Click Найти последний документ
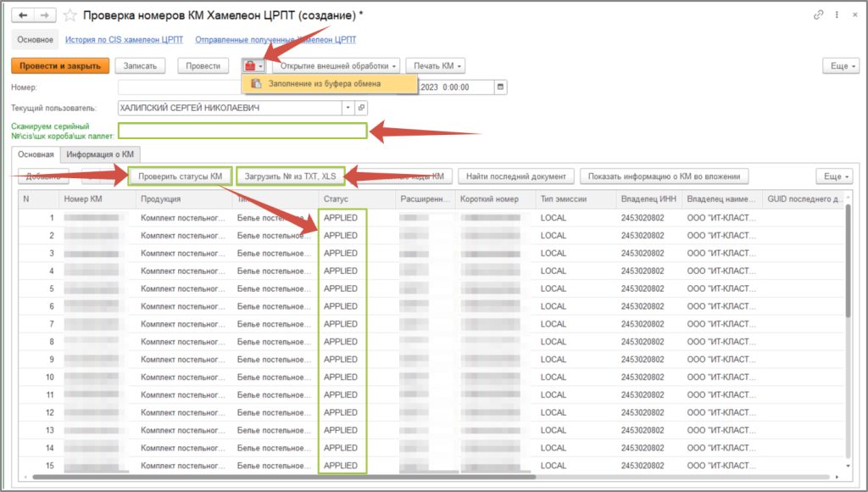Viewport: 868px width, 492px height. pos(516,176)
